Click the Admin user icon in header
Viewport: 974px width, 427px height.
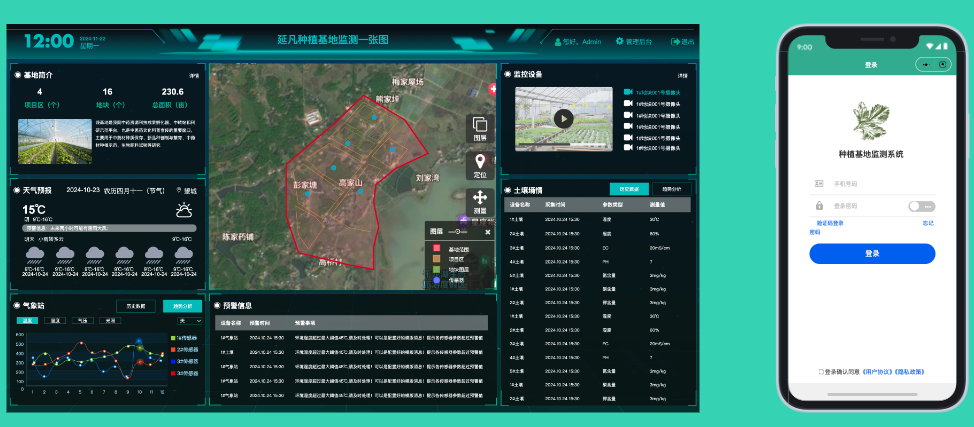tap(558, 42)
